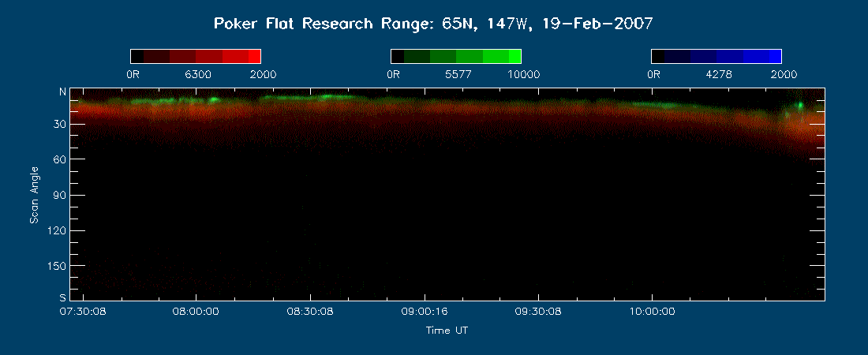The image size is (868, 355).
Task: Click the 0R label under the blue scale
Action: [654, 75]
